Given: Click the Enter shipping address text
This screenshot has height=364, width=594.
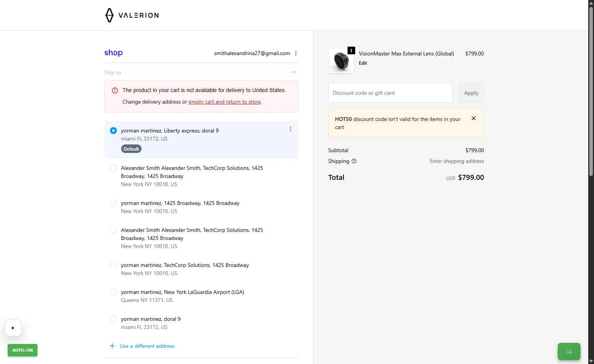Looking at the screenshot, I should click(x=457, y=161).
